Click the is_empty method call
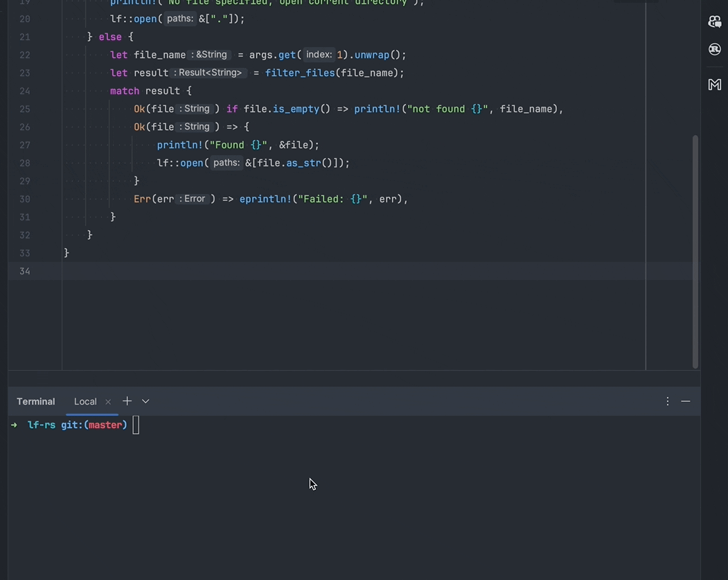Image resolution: width=728 pixels, height=580 pixels. click(x=296, y=109)
